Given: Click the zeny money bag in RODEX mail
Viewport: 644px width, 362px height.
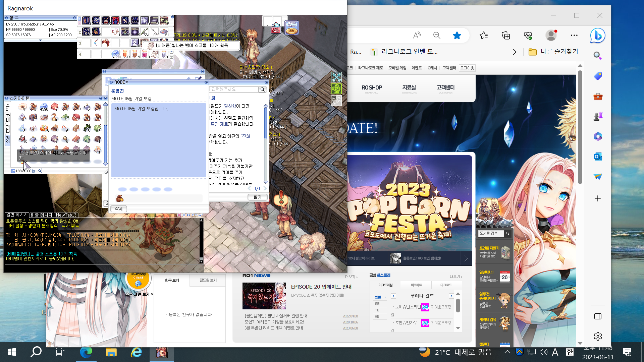Looking at the screenshot, I should pyautogui.click(x=119, y=198).
